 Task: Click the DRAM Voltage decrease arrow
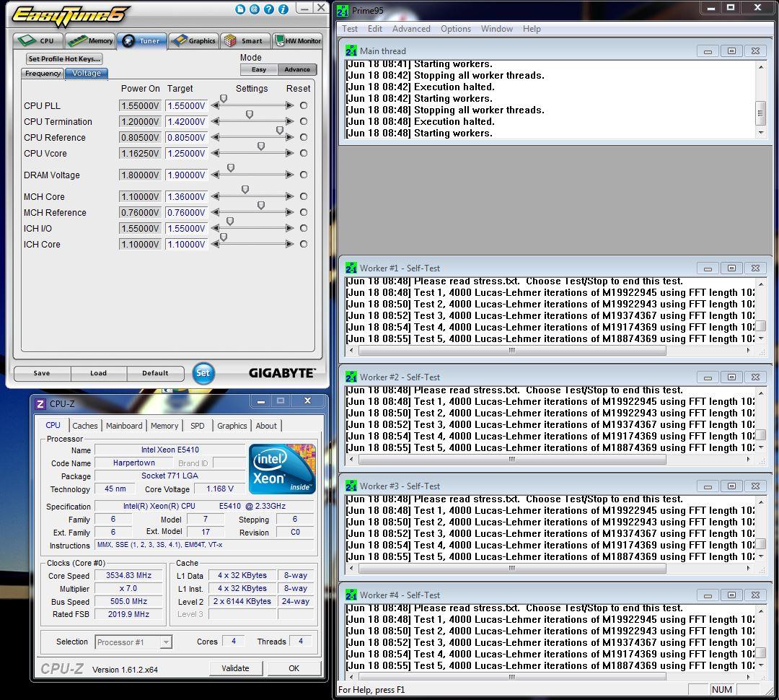coord(215,175)
